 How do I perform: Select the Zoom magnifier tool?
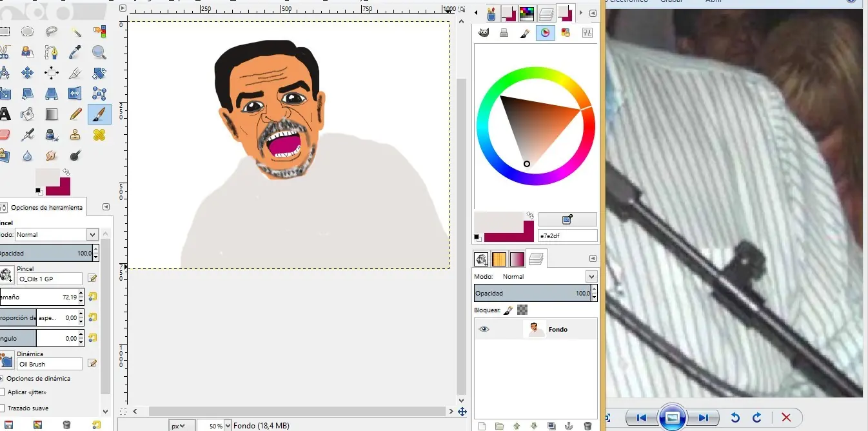click(x=99, y=52)
